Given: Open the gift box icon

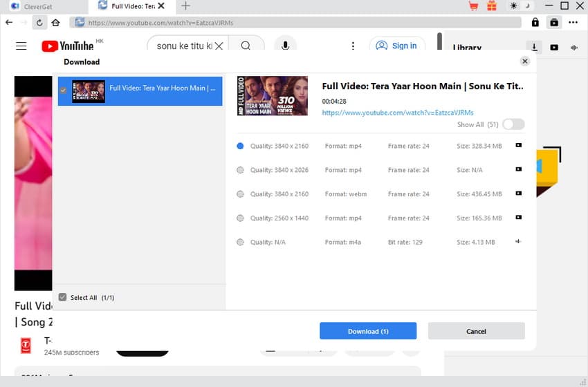Looking at the screenshot, I should pyautogui.click(x=492, y=6).
